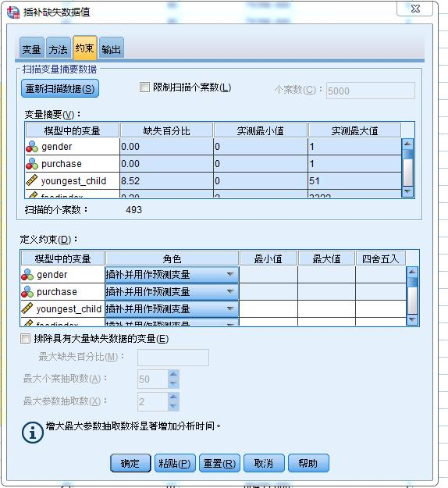Click the nominal icon beside gender in variable summary
Screen dimensions: 448x488
click(32, 147)
